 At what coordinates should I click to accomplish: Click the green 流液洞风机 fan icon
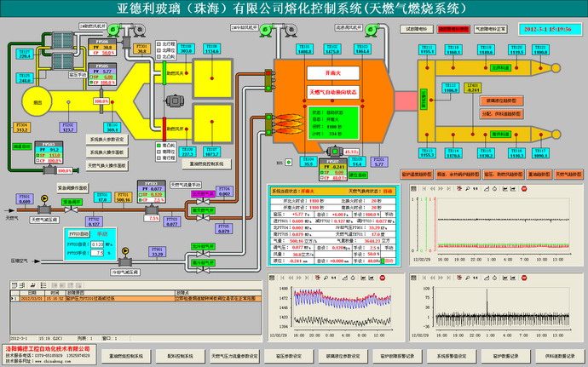(372, 30)
